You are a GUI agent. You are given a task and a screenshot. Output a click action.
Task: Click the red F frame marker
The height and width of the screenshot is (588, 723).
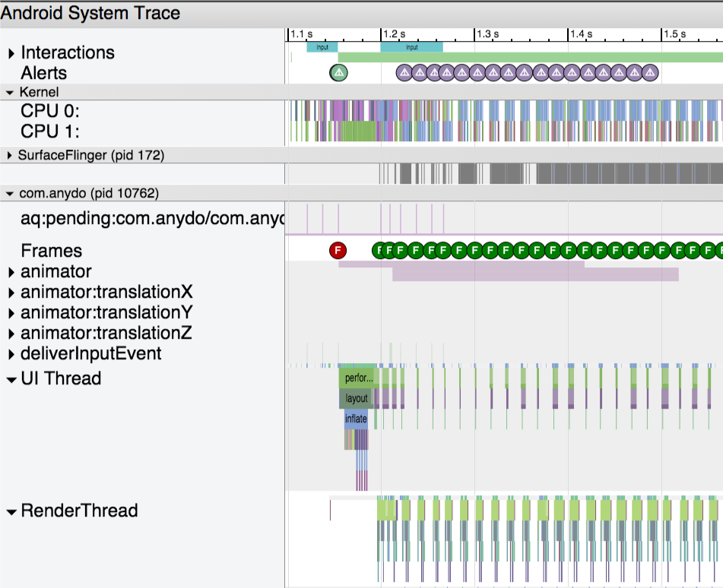tap(338, 251)
